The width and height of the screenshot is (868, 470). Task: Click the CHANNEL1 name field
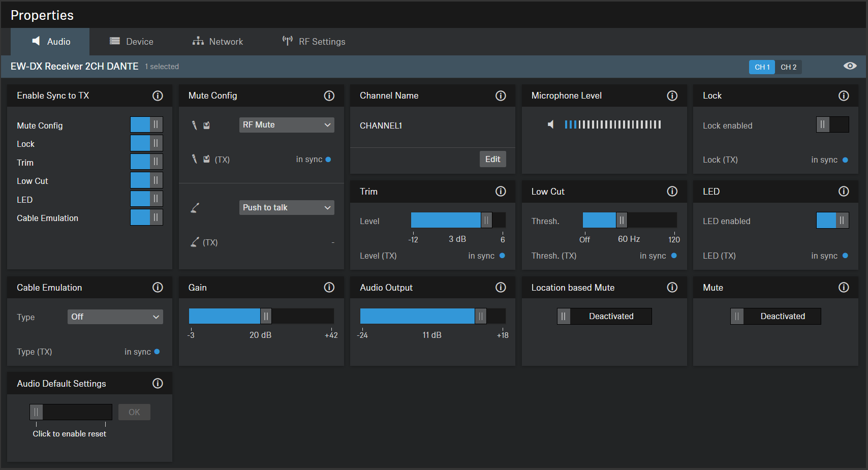coord(381,126)
